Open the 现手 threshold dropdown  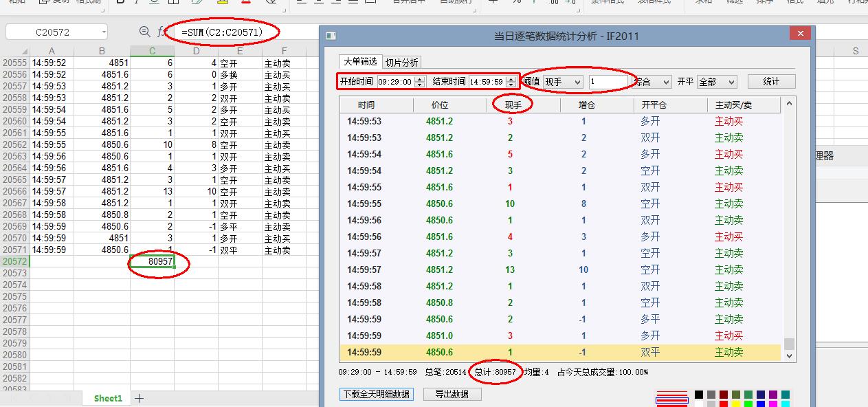(x=563, y=82)
